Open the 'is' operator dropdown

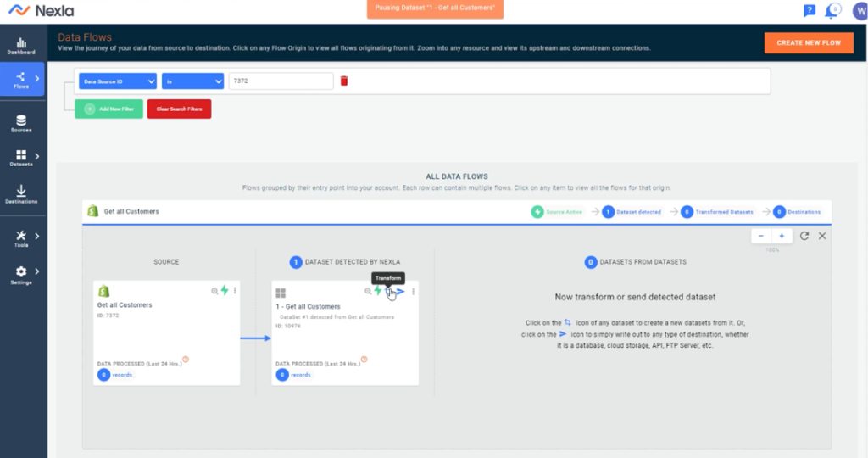[192, 81]
